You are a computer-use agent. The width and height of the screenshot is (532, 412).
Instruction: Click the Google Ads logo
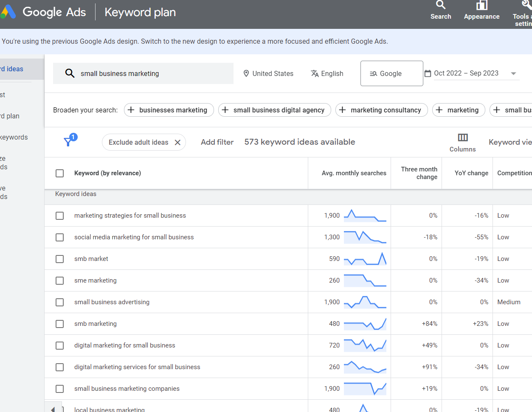8,12
